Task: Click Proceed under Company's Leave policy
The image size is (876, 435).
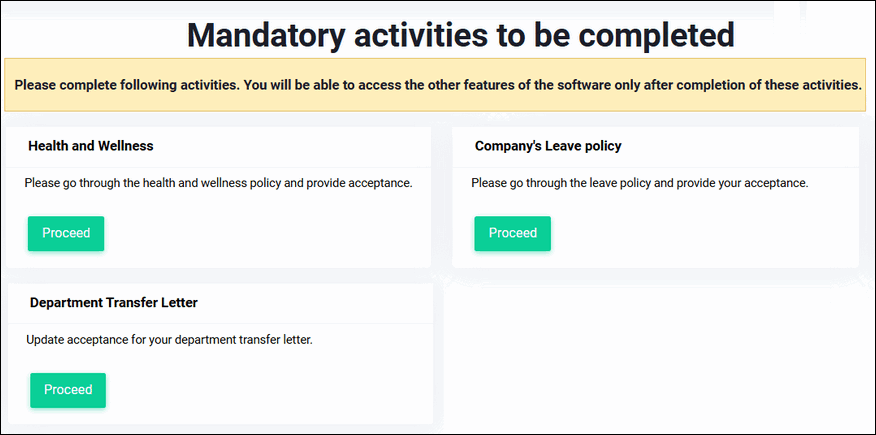Action: [512, 233]
